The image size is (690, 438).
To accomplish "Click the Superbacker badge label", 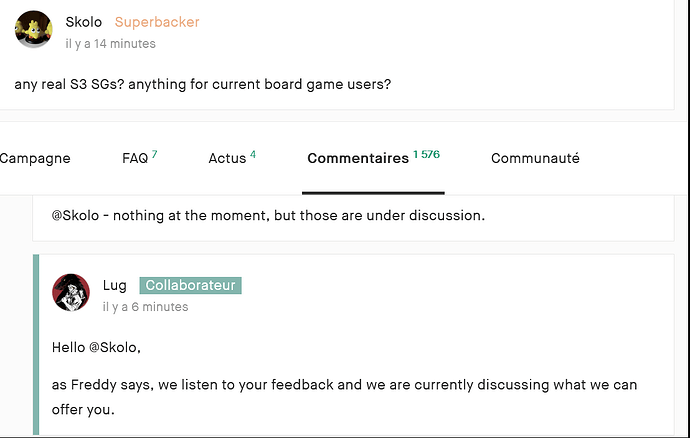I will tap(157, 22).
